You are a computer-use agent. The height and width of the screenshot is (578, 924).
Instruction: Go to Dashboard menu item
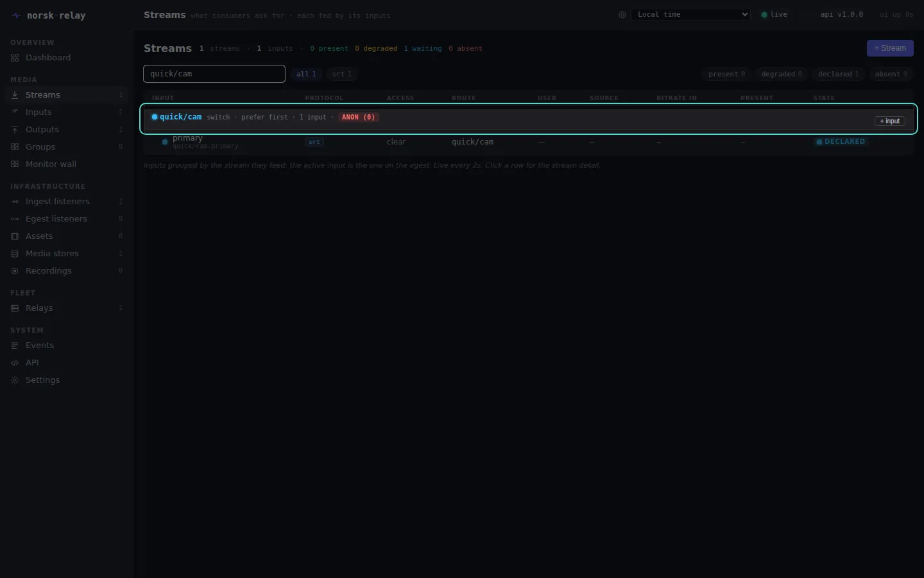point(67,58)
